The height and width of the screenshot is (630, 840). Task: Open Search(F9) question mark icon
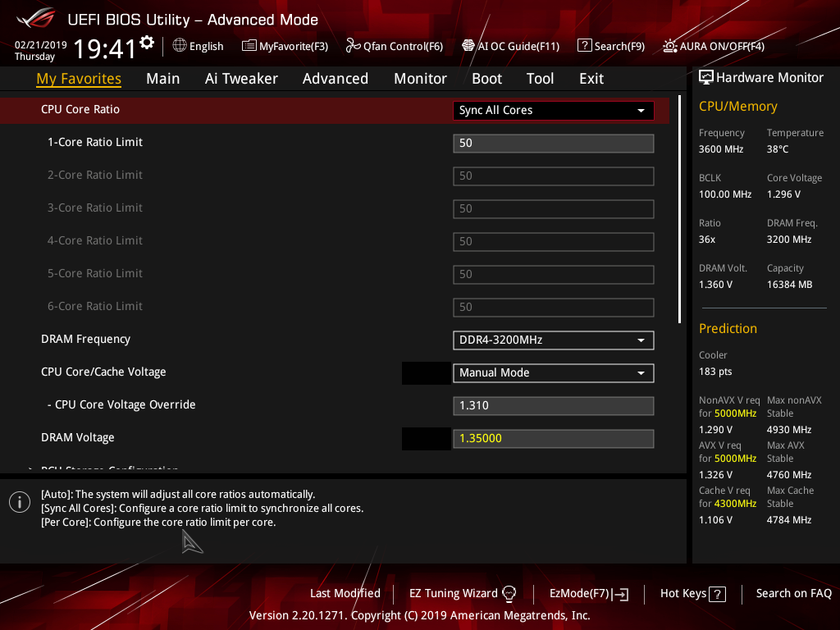point(584,46)
